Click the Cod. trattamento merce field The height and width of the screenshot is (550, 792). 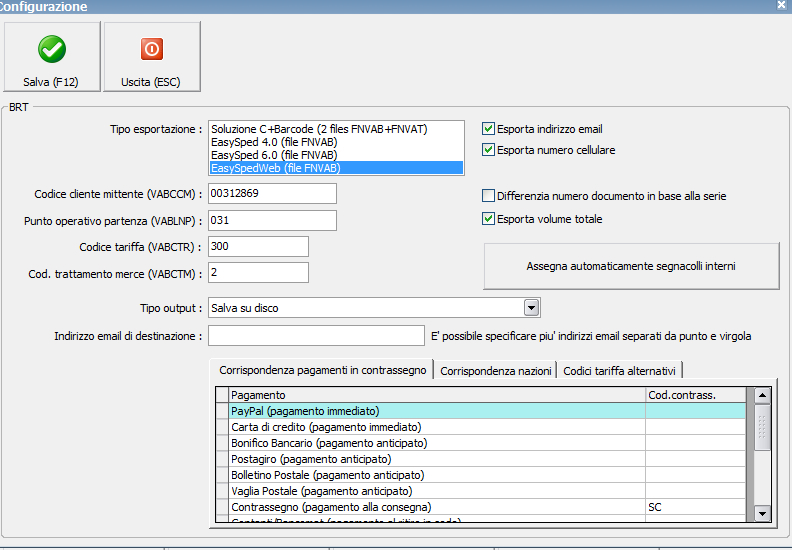point(258,273)
